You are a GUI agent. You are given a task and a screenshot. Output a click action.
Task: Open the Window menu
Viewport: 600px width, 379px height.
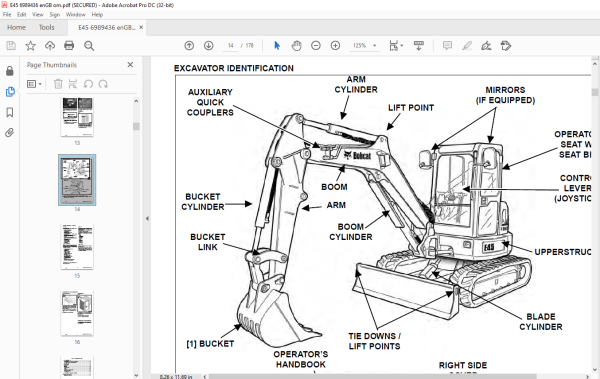(x=76, y=15)
